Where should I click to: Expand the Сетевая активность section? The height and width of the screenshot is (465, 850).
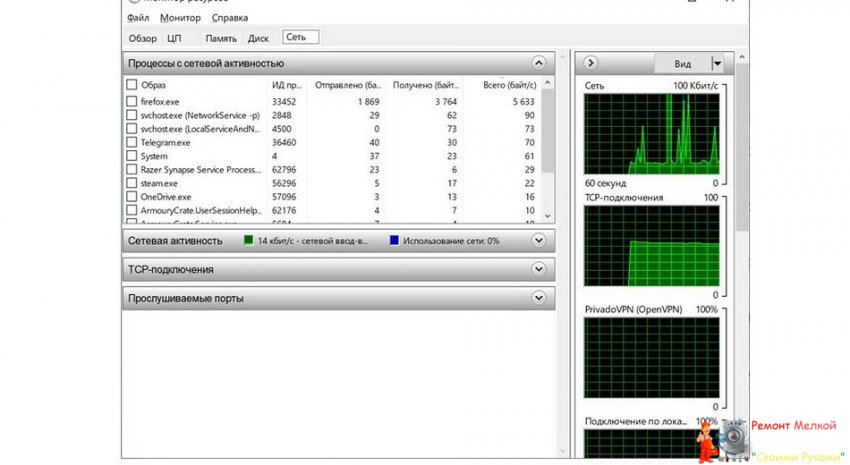(540, 241)
